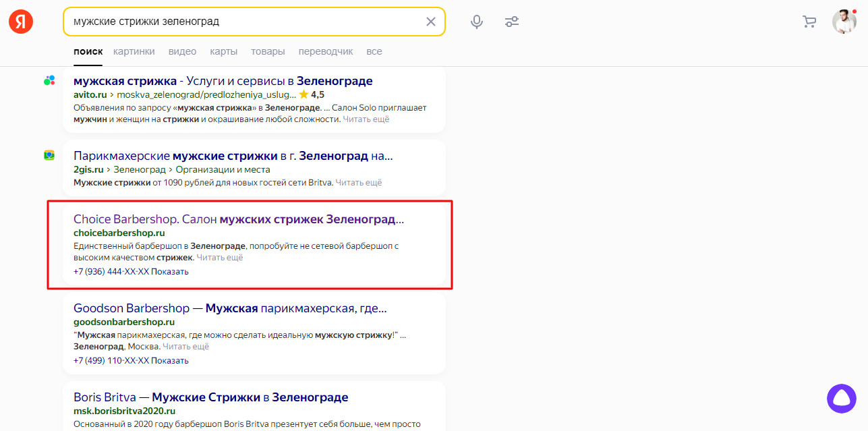Open the 2gis Парикмахерские result title
868x431 pixels.
[x=233, y=156]
